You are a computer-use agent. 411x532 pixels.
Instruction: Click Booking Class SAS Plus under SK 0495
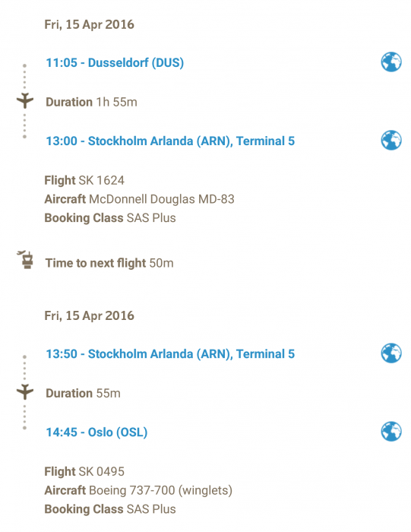pos(110,509)
